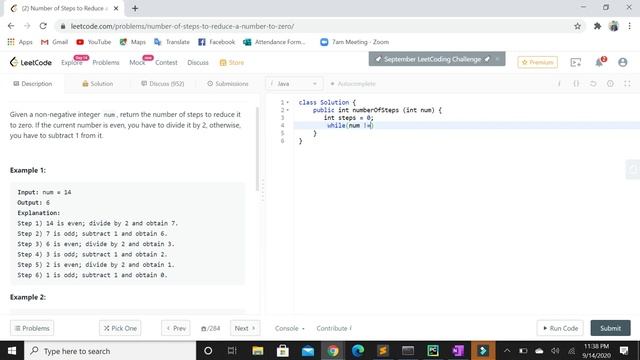Reload the browser page
This screenshot has height=360, width=640.
43,26
